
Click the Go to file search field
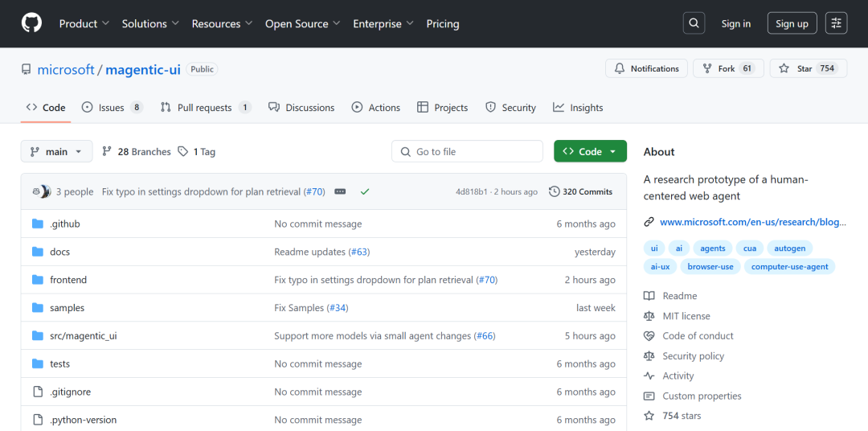[x=467, y=151]
